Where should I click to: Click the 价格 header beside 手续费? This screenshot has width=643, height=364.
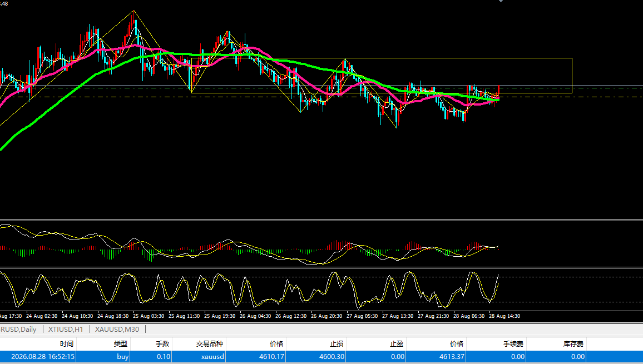point(457,344)
